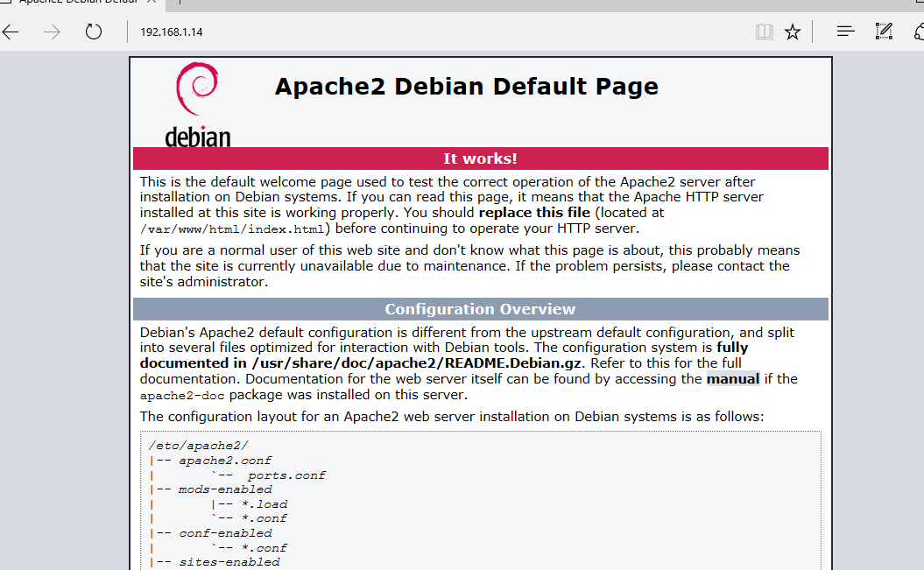The width and height of the screenshot is (924, 570).
Task: Click the 'Configuration Overview' section header
Action: [480, 309]
